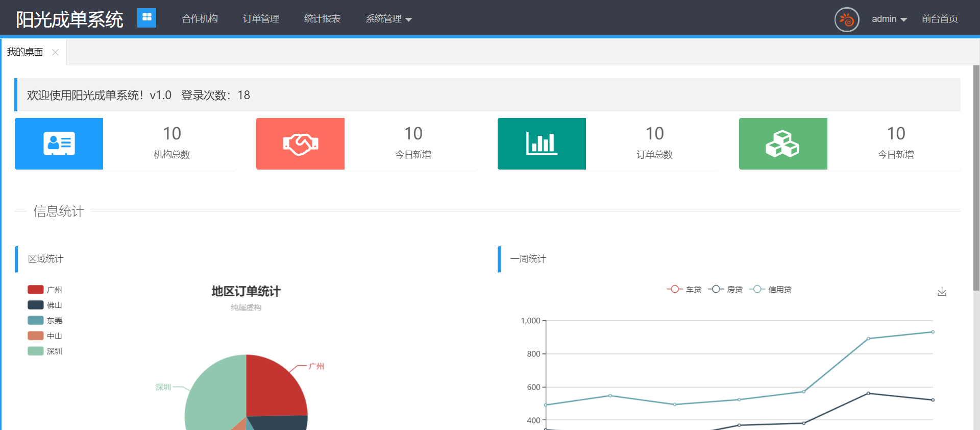980x430 pixels.
Task: Click the teal bar chart icon tile
Action: click(x=542, y=144)
